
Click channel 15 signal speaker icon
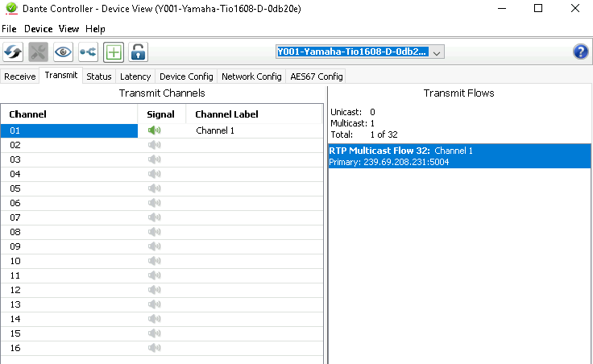(x=155, y=333)
